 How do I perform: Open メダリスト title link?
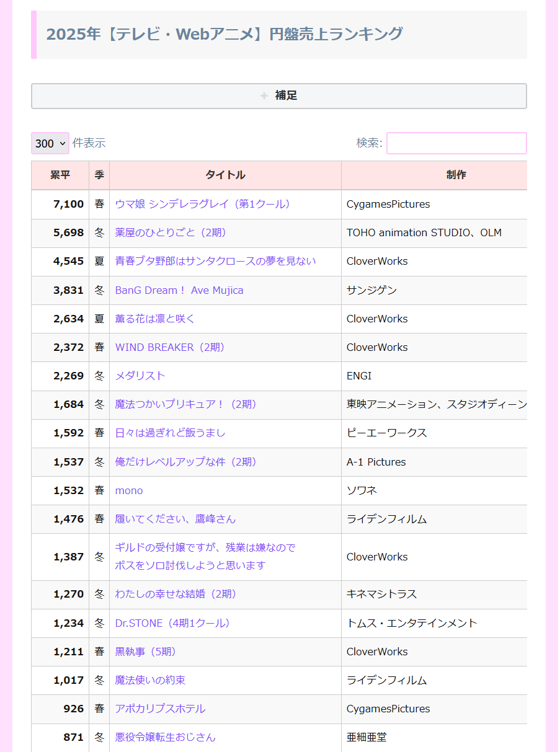pos(140,376)
